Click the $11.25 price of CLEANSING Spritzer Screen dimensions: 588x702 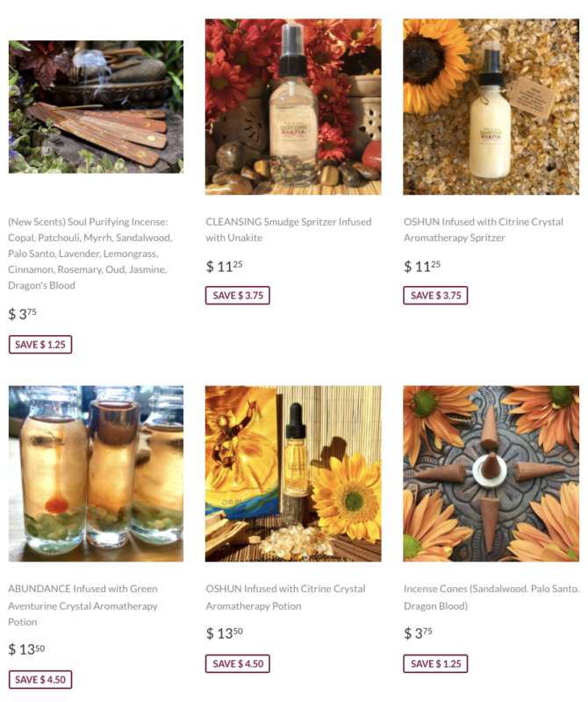pos(224,267)
